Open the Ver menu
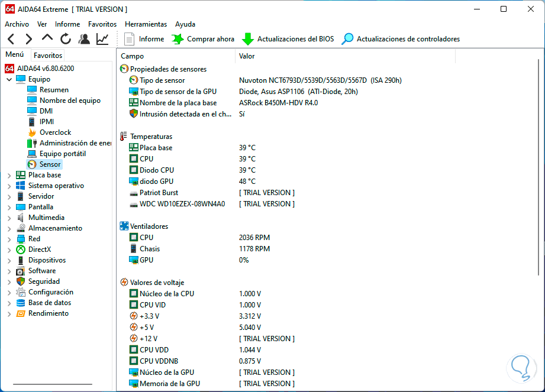Viewport: 545px width, 392px height. [42, 24]
